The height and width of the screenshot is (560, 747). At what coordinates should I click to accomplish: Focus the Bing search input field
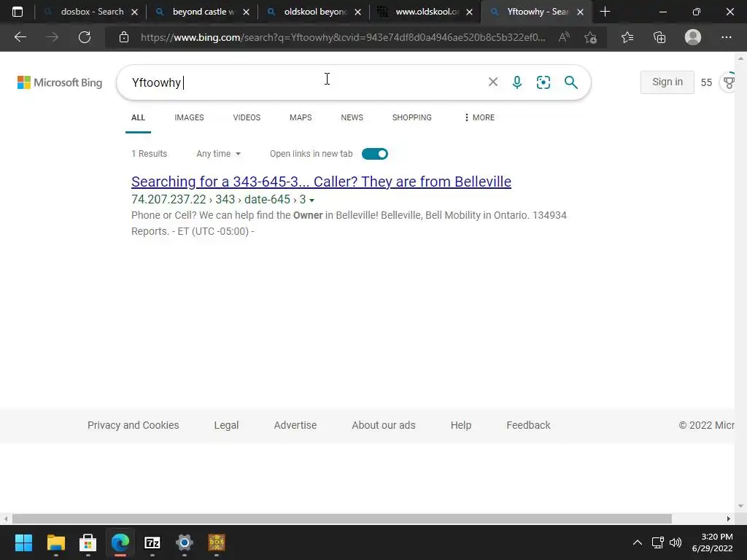tap(305, 82)
